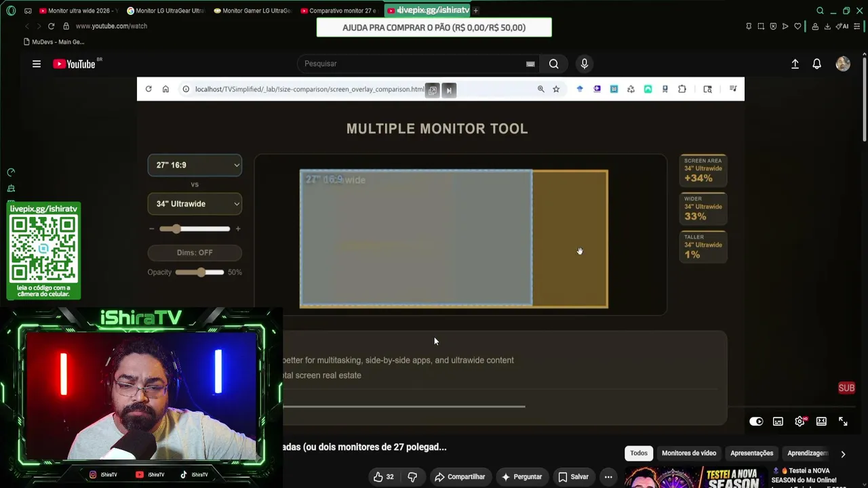Screen dimensions: 868x488
Task: Open the zoom magnifier in the inner address bar
Action: (540, 89)
